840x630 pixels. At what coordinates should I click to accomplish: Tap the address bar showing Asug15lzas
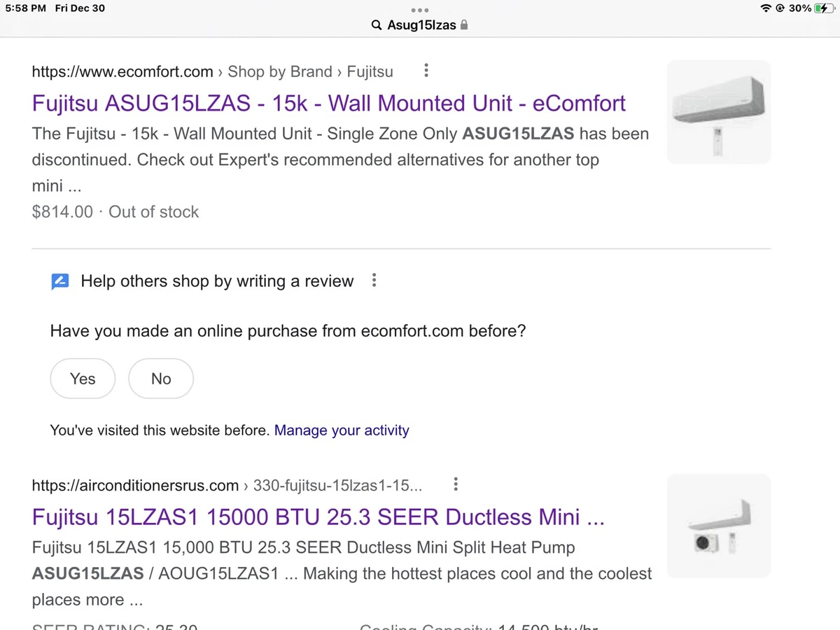coord(420,25)
